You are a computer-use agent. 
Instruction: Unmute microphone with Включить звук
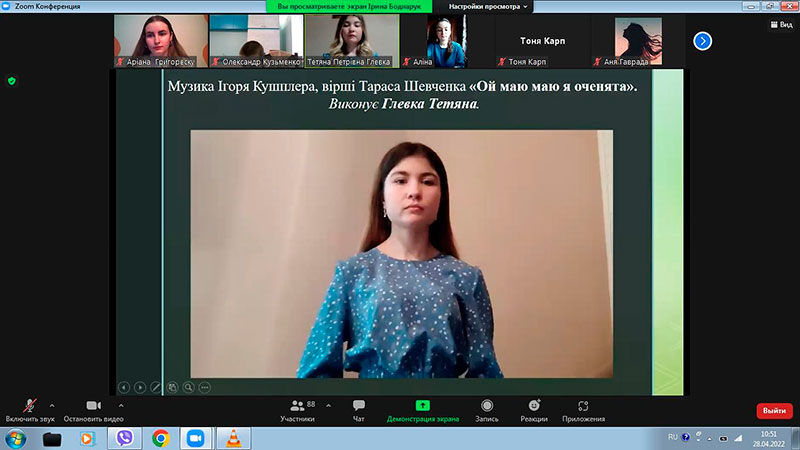tap(30, 411)
